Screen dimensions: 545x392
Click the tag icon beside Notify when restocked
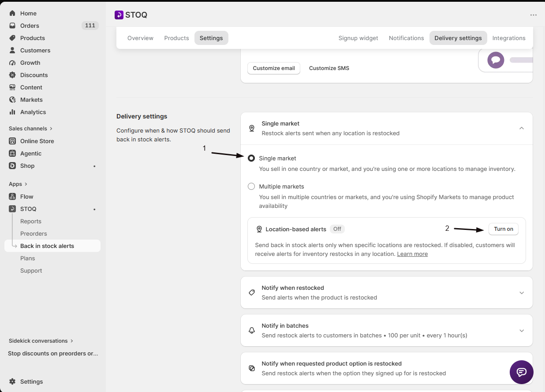pos(252,292)
